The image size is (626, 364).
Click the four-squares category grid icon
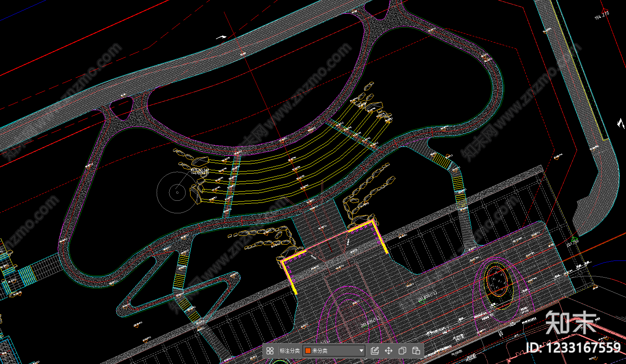pos(270,351)
